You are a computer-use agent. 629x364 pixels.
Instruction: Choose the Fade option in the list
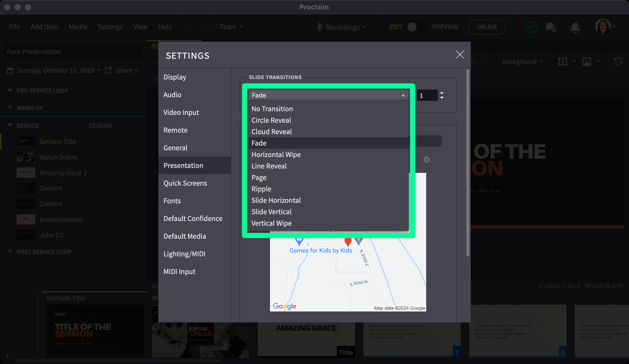[328, 143]
